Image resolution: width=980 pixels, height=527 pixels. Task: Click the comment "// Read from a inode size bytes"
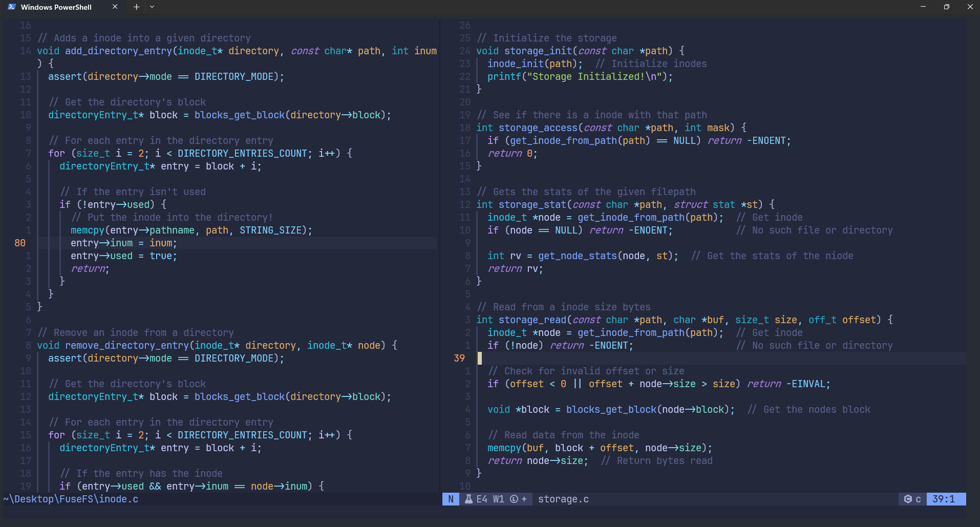click(x=564, y=307)
